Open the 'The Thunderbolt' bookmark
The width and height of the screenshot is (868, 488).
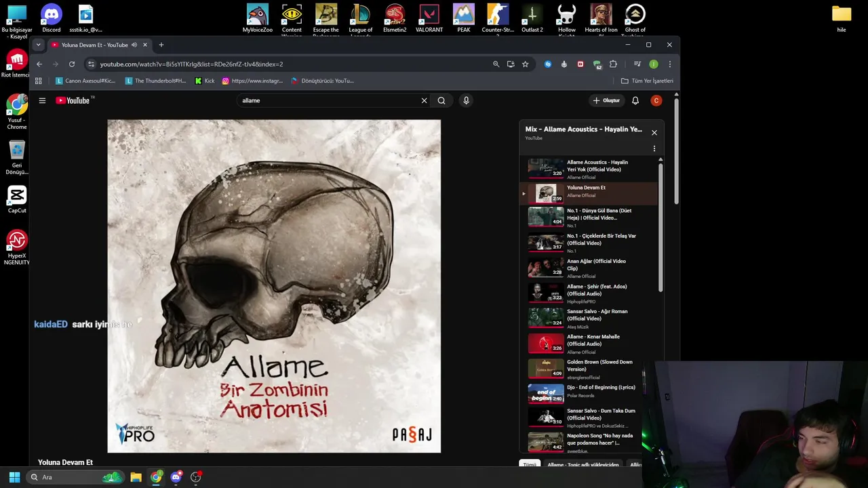[x=156, y=81]
